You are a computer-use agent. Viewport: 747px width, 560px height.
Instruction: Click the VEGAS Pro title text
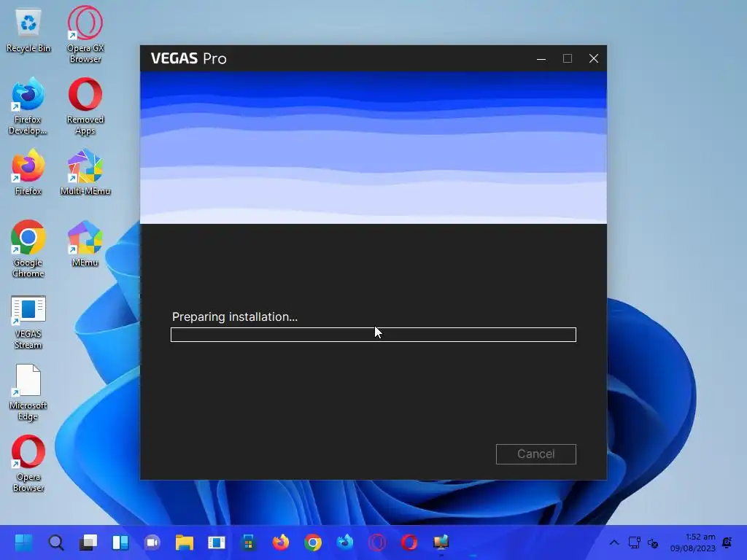click(189, 58)
